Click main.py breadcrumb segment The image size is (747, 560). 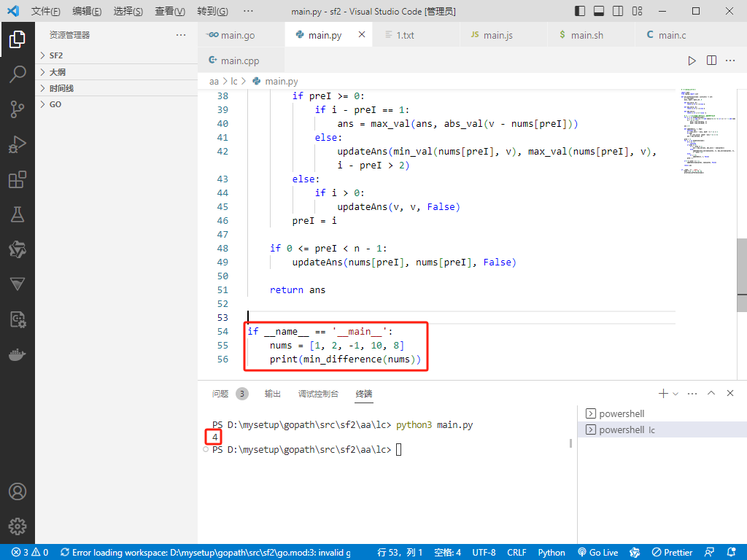[x=276, y=82]
